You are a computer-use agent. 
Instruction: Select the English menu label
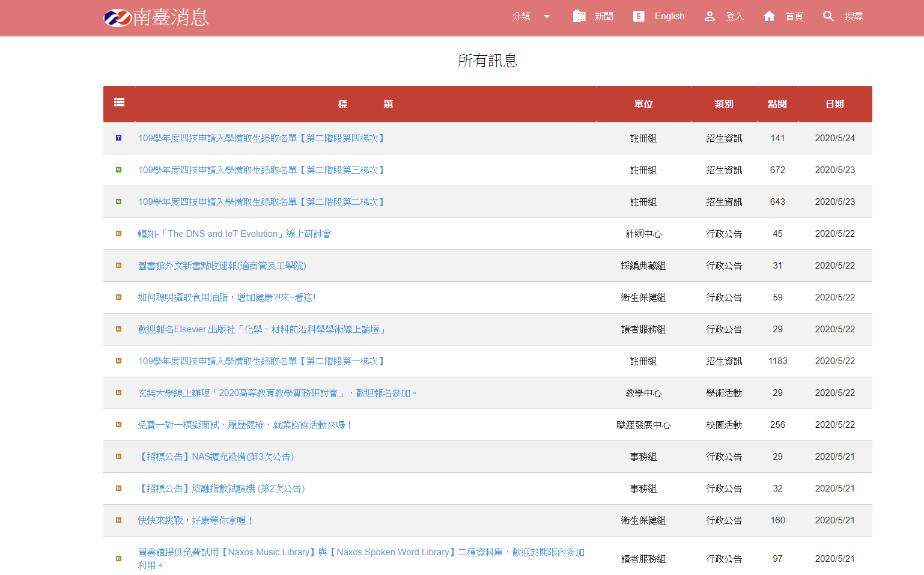669,16
